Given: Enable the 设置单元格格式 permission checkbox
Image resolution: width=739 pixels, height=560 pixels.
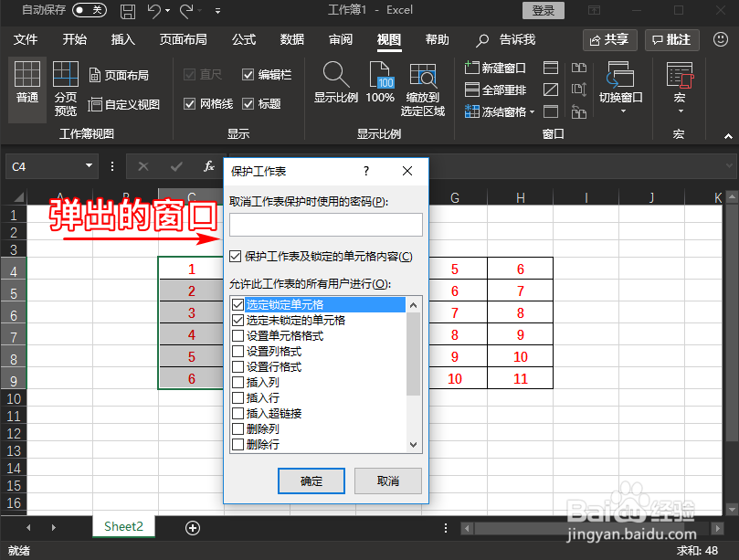Looking at the screenshot, I should click(238, 335).
